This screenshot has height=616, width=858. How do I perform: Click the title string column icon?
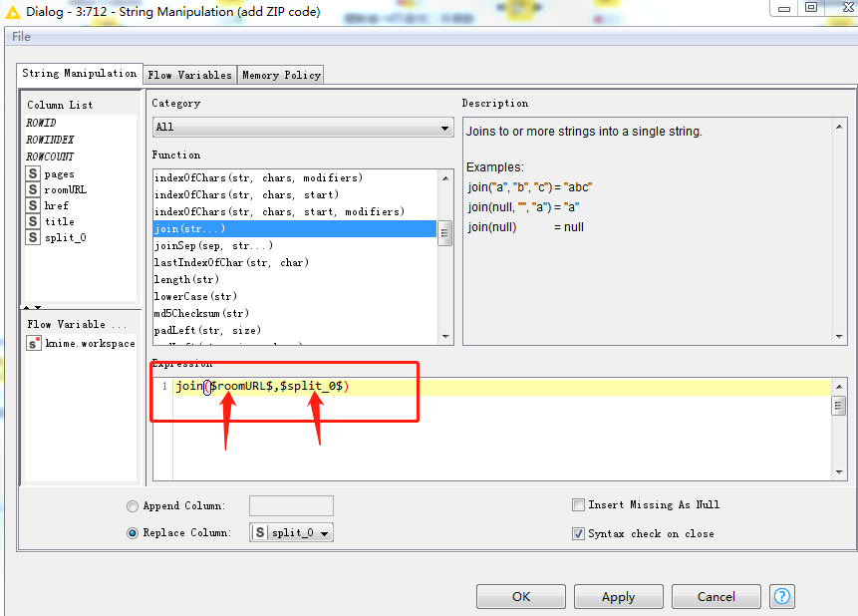tap(33, 220)
